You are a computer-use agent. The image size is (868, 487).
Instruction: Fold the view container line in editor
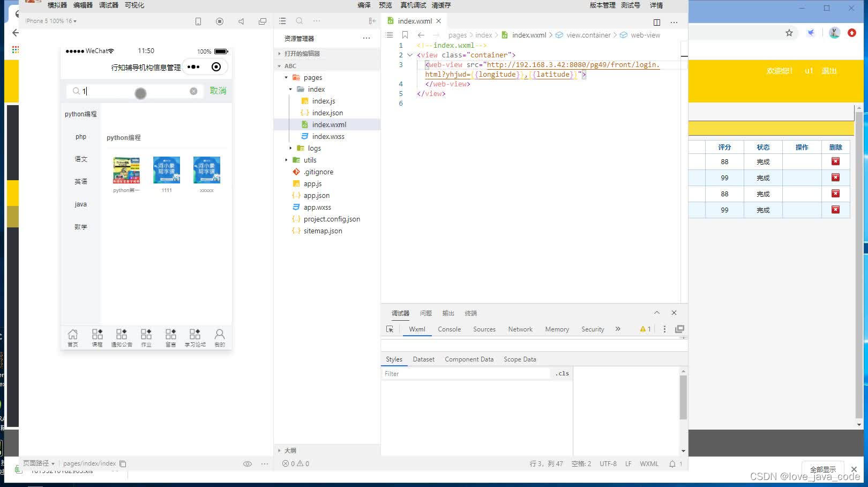coord(410,55)
